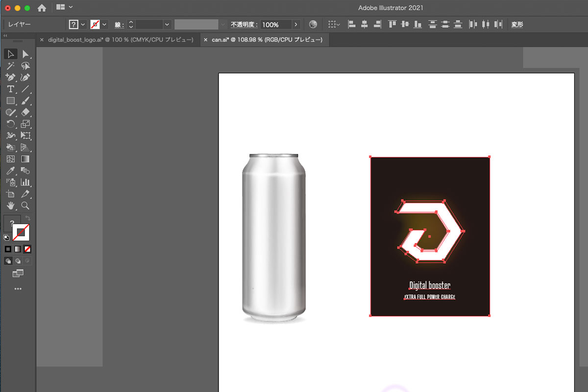
Task: Choose the Direct Selection tool
Action: tap(25, 54)
